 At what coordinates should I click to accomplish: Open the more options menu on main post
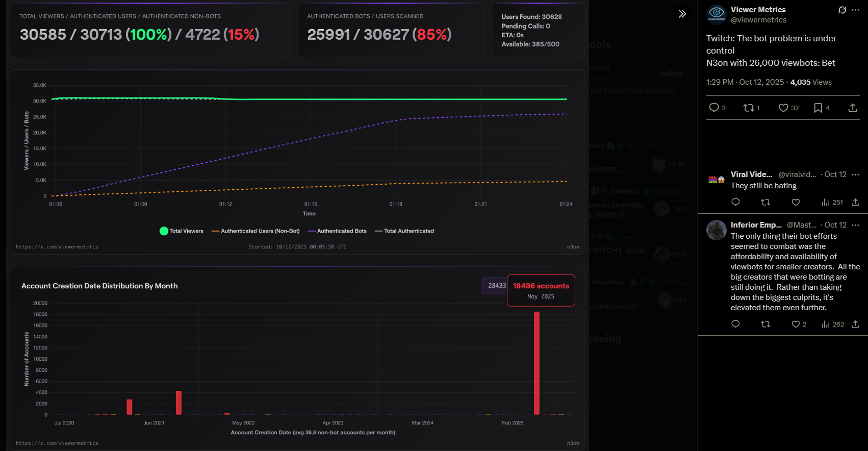(856, 10)
